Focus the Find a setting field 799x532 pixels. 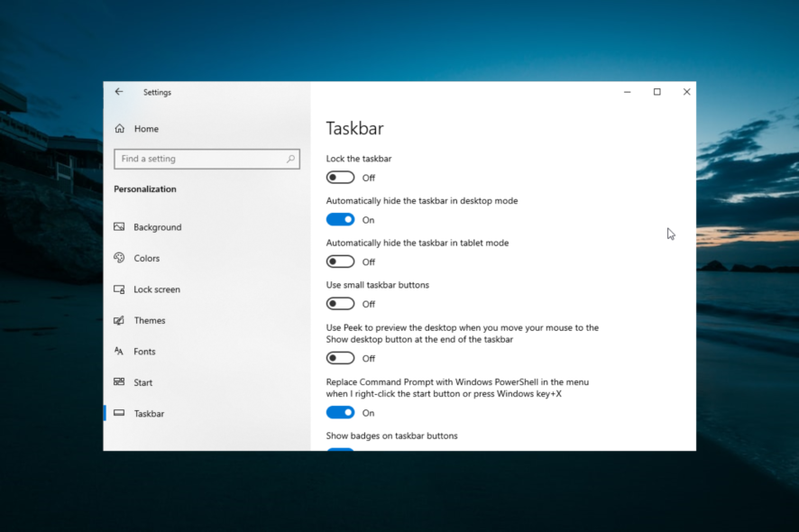coord(207,159)
